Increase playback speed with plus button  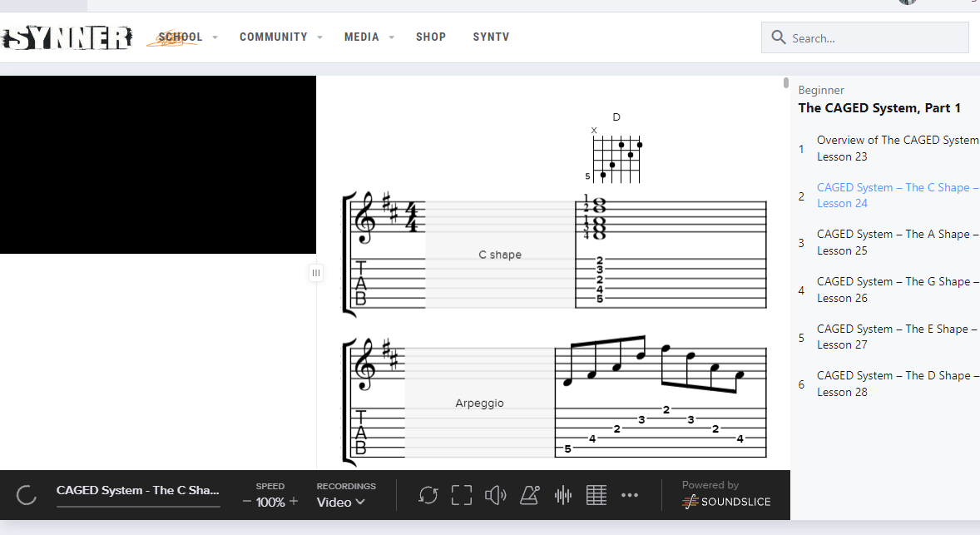click(294, 502)
